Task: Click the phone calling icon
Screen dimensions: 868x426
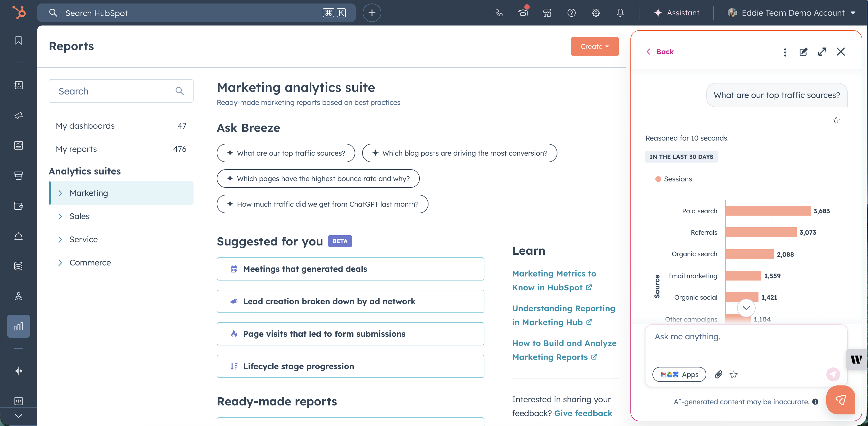Action: point(499,13)
